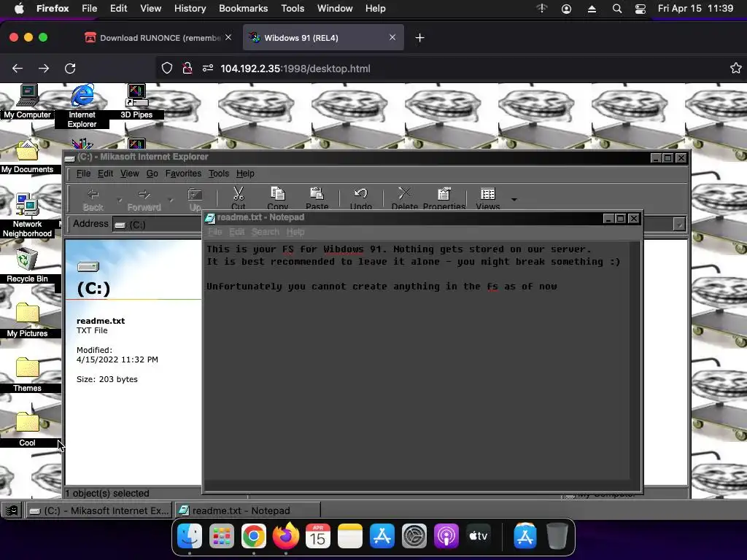
Task: Expand the Views dropdown arrow
Action: 514,200
